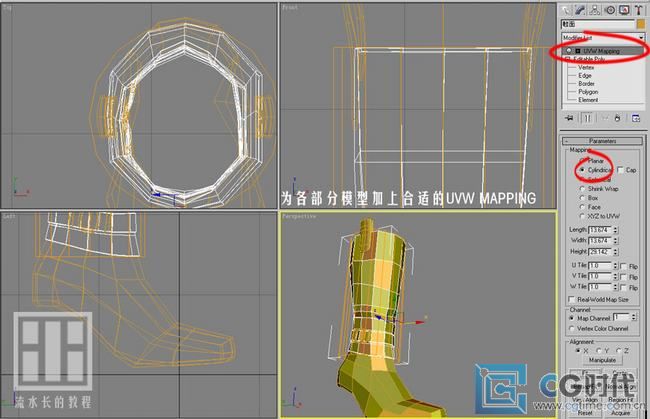The width and height of the screenshot is (650, 419).
Task: Click Configure Modifier Sets icon
Action: point(637,117)
